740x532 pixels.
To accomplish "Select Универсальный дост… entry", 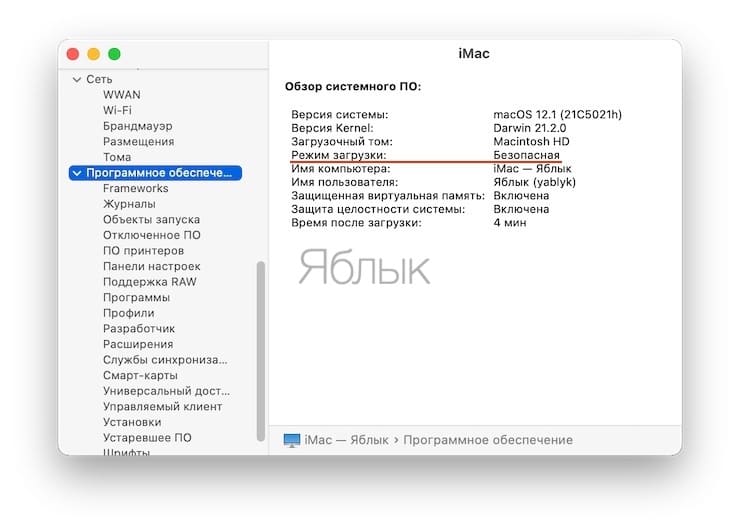I will pos(166,391).
